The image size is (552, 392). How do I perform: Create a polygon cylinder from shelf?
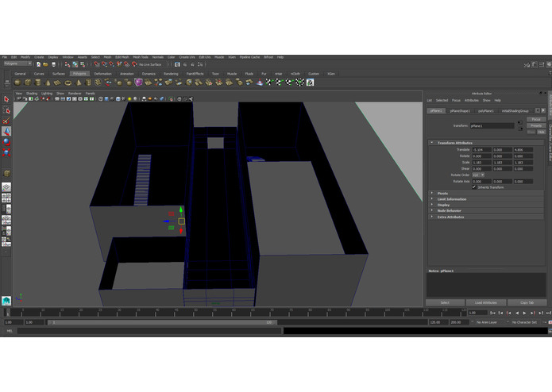pos(37,83)
